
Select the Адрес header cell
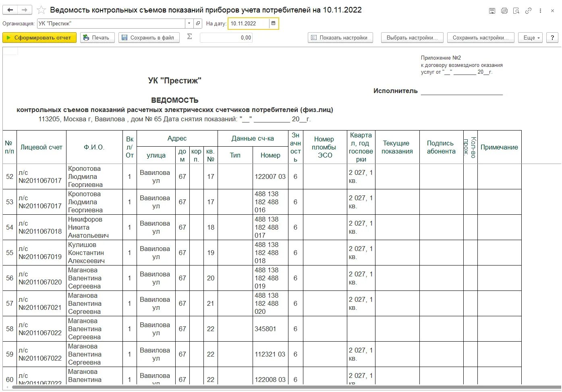177,139
